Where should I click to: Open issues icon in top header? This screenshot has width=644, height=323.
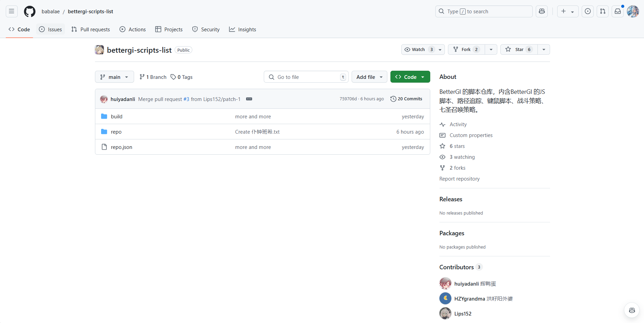tap(587, 11)
